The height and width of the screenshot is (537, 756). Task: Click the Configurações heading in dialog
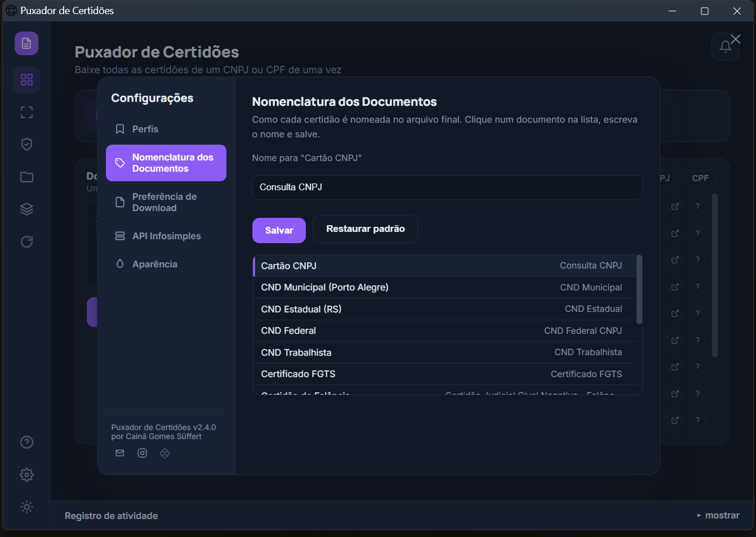point(152,98)
